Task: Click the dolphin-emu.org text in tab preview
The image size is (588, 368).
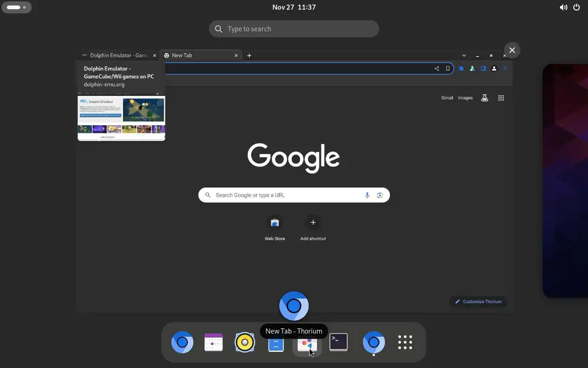Action: click(104, 85)
